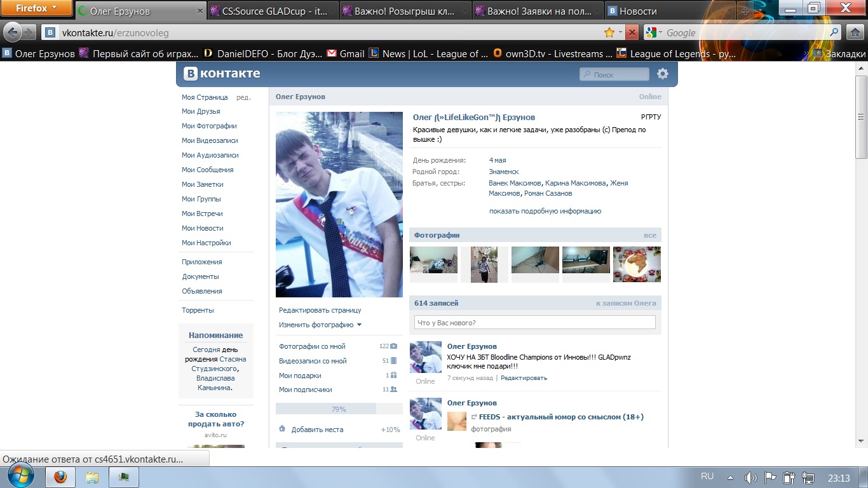This screenshot has width=868, height=488.
Task: Click the volume speaker tray icon
Action: (750, 477)
